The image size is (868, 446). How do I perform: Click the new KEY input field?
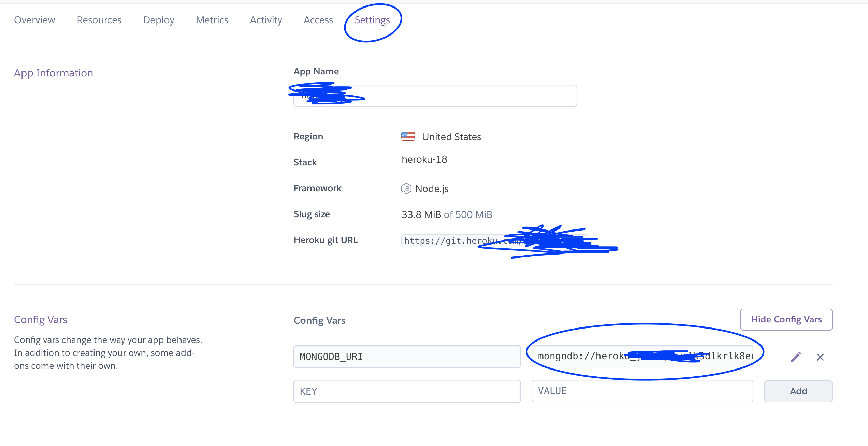pos(407,391)
